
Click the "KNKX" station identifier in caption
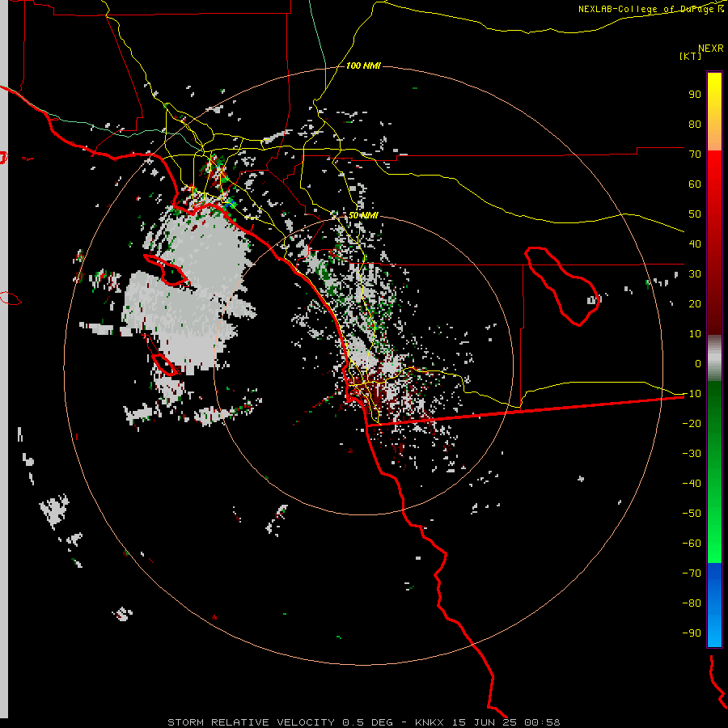429,722
